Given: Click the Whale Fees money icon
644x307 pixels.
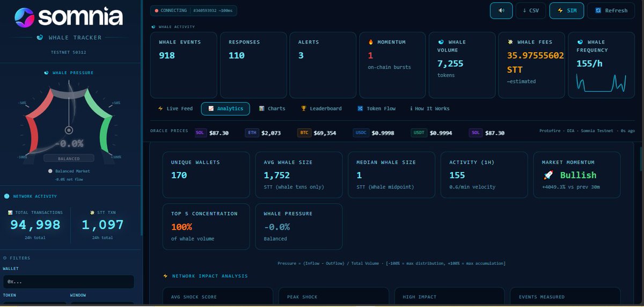Looking at the screenshot, I should [510, 42].
